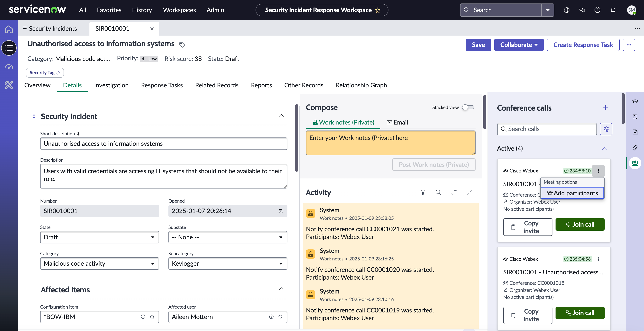Collapse the Security Incident section
This screenshot has width=644, height=331.
tap(281, 116)
